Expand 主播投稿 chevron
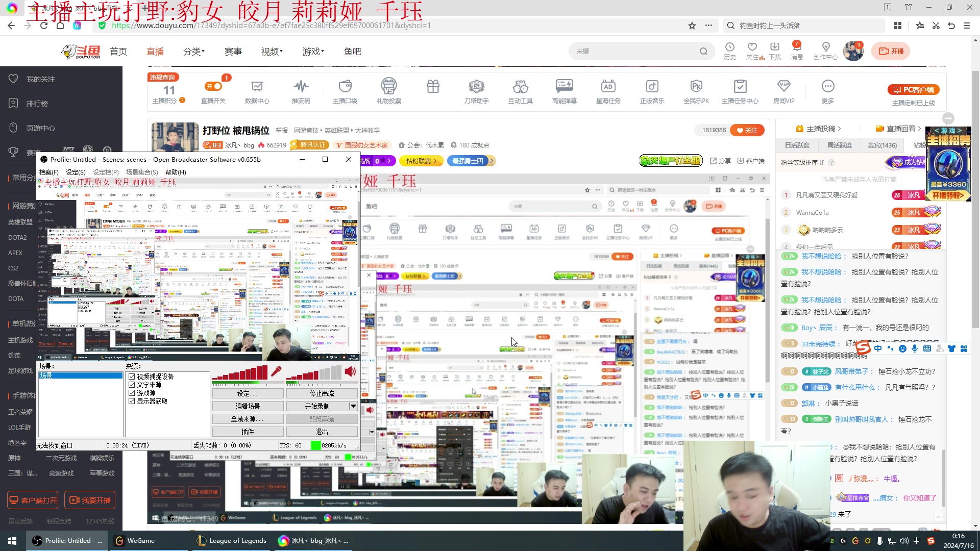The image size is (980, 551). click(x=840, y=129)
